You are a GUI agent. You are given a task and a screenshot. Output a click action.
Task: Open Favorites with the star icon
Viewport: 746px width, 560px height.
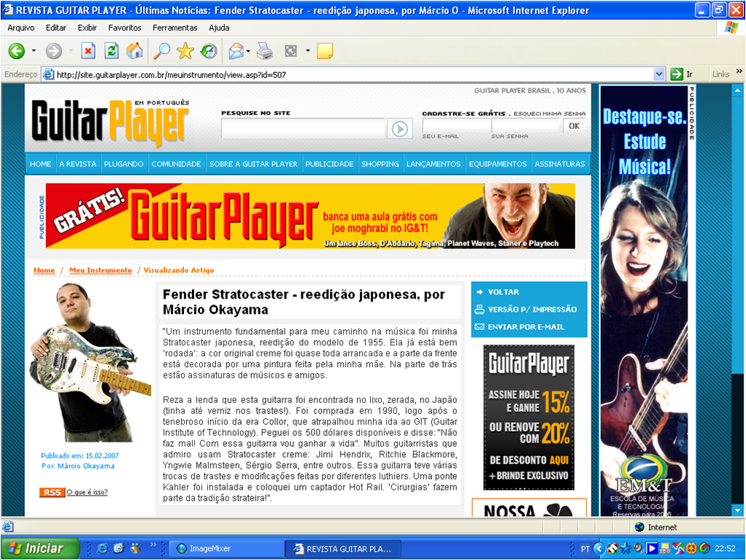point(185,51)
